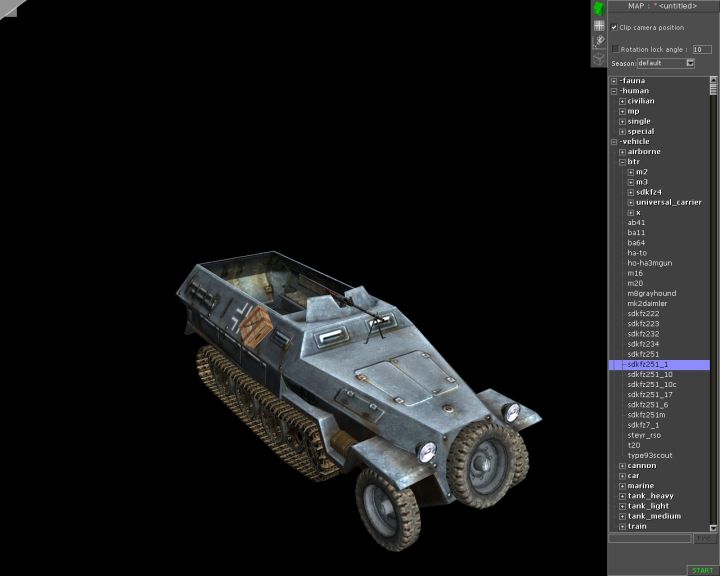Expand the tank_heavy category
This screenshot has height=576, width=720.
622,496
